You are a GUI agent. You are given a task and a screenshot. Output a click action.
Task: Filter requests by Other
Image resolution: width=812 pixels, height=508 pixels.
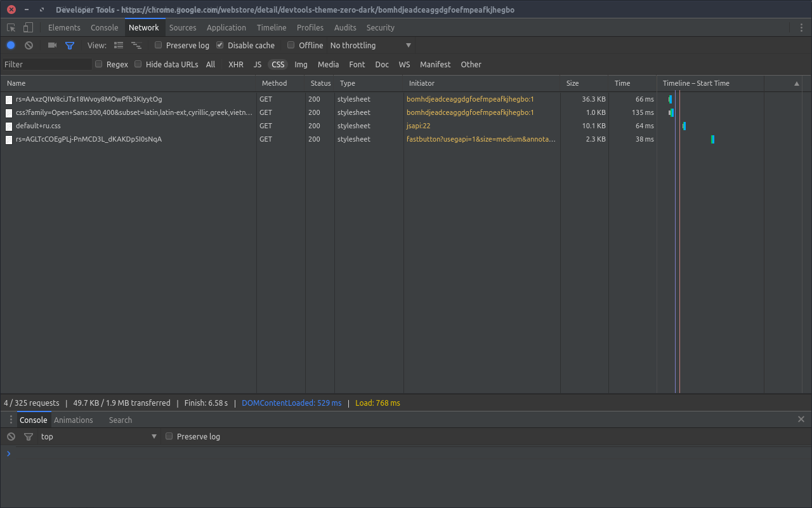tap(471, 64)
